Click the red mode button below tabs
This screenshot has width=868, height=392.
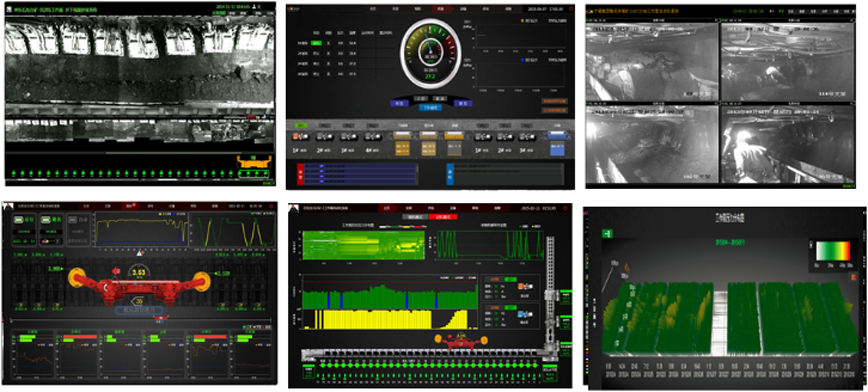[443, 217]
